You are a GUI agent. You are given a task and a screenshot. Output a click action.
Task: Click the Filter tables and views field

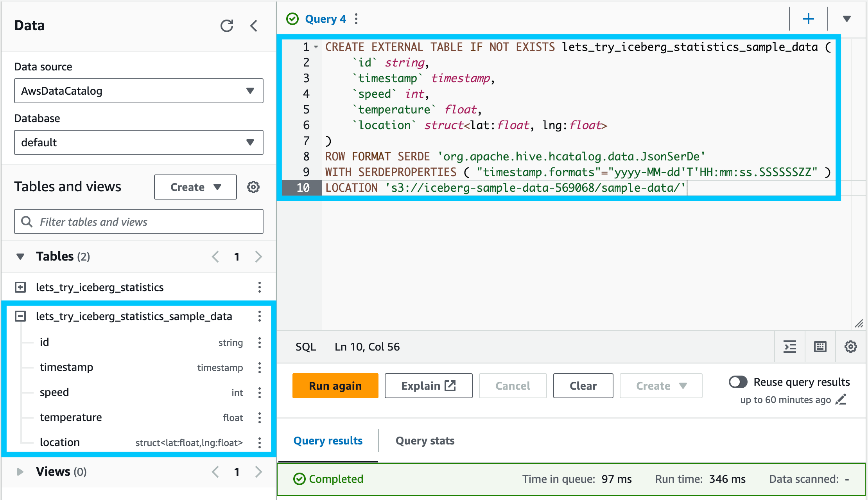point(138,222)
